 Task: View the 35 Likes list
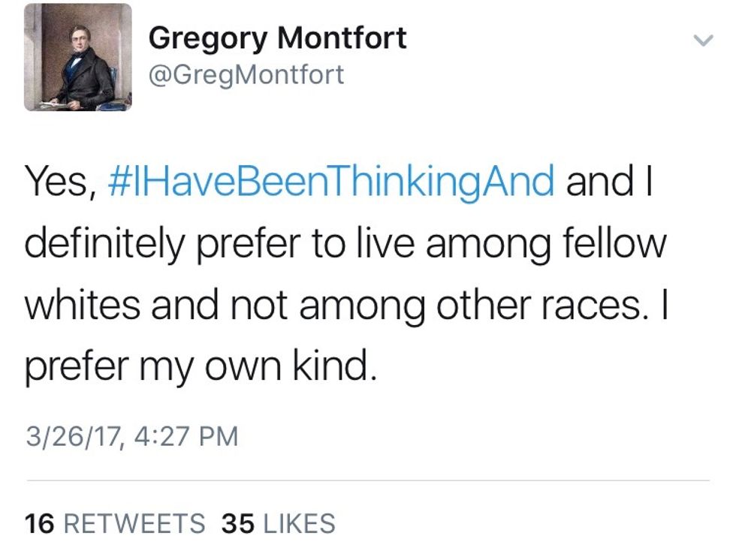click(278, 523)
